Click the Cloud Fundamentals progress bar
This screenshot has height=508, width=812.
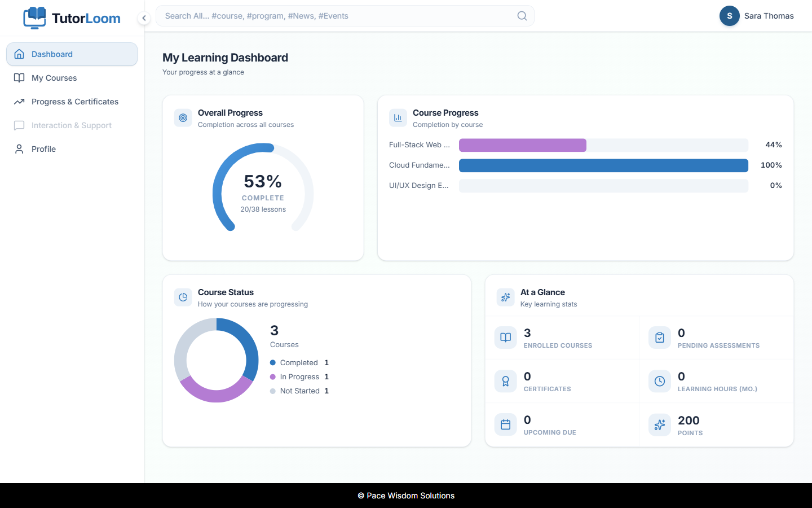[603, 165]
